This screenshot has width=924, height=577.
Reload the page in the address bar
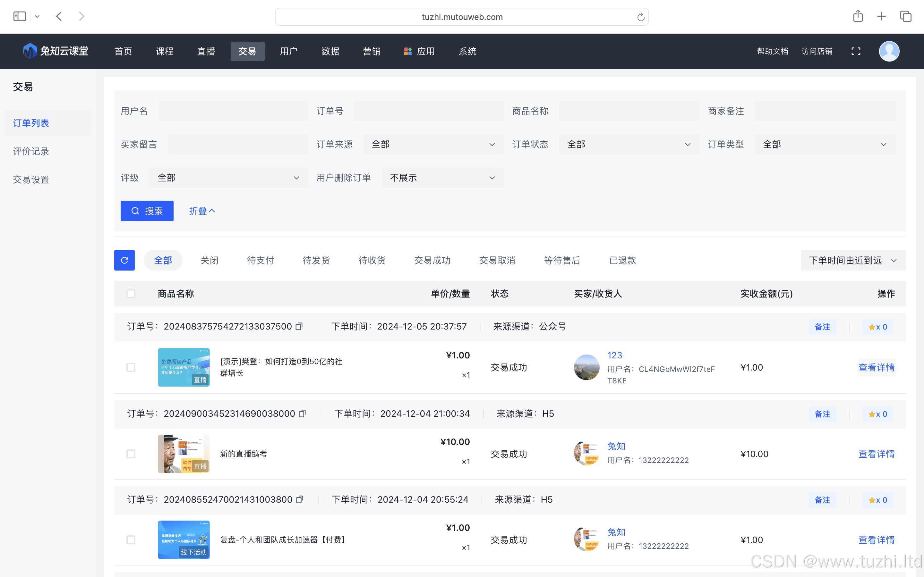[x=640, y=17]
